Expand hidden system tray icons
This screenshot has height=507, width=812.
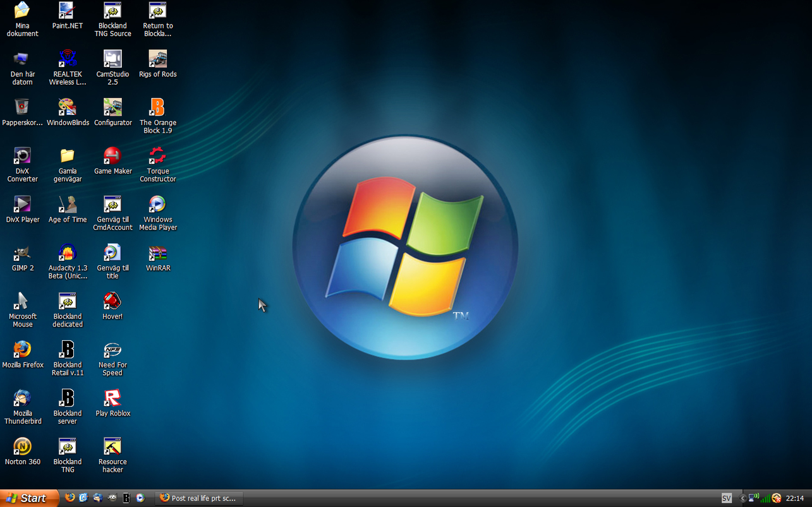(x=742, y=498)
